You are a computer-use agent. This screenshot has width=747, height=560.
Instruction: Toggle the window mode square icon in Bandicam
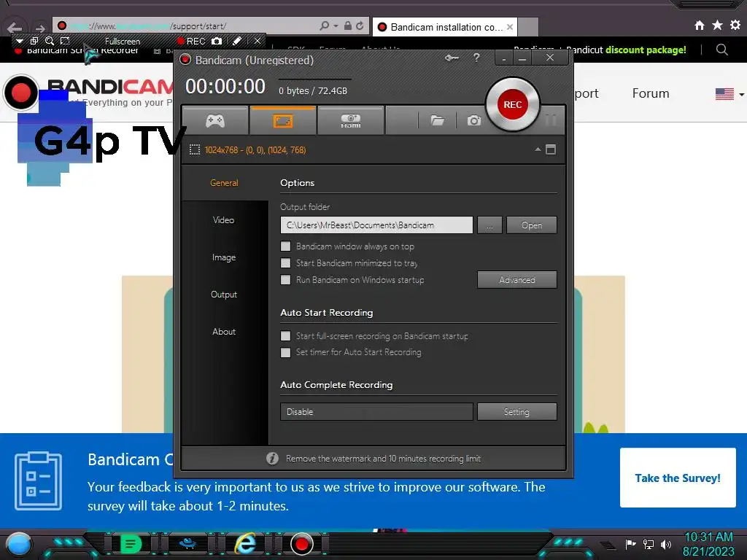[551, 149]
